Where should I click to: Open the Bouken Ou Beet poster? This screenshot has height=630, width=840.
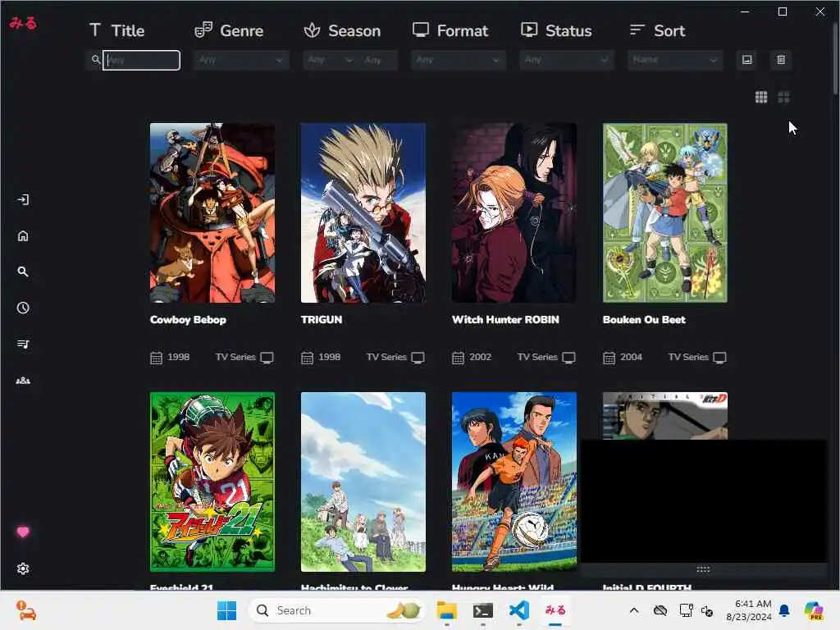(664, 213)
